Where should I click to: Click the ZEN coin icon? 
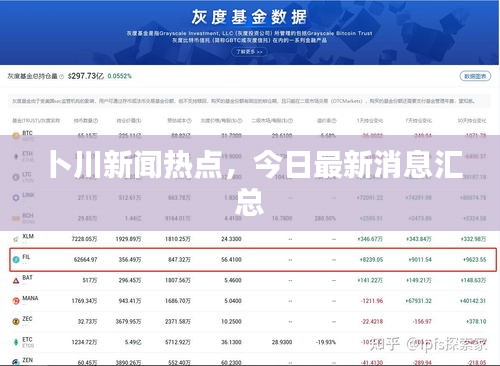(x=16, y=362)
